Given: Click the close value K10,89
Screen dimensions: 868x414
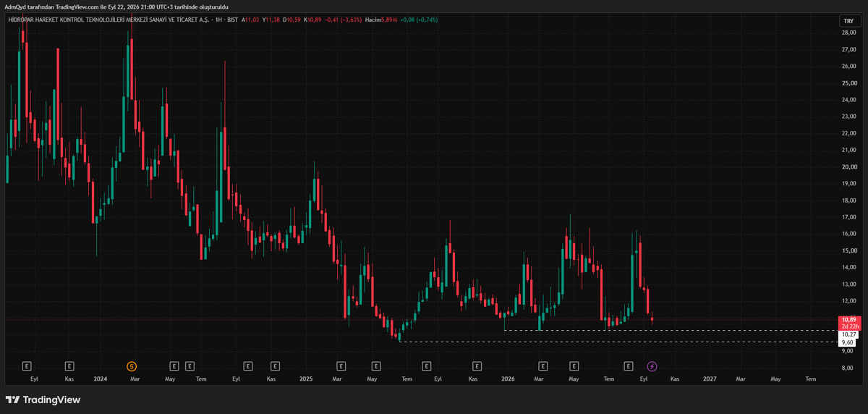Looking at the screenshot, I should tap(313, 20).
